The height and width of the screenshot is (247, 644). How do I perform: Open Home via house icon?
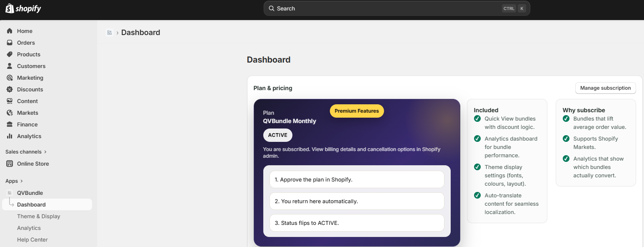pos(10,31)
